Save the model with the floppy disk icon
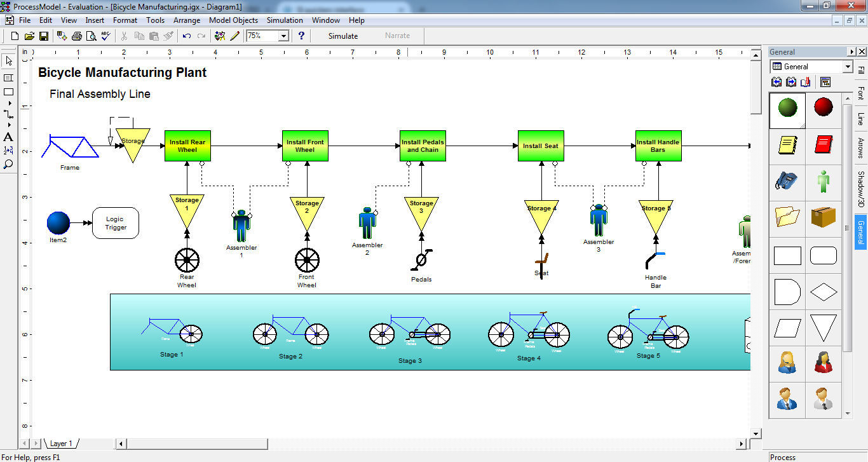Viewport: 868px width, 462px height. (x=44, y=36)
